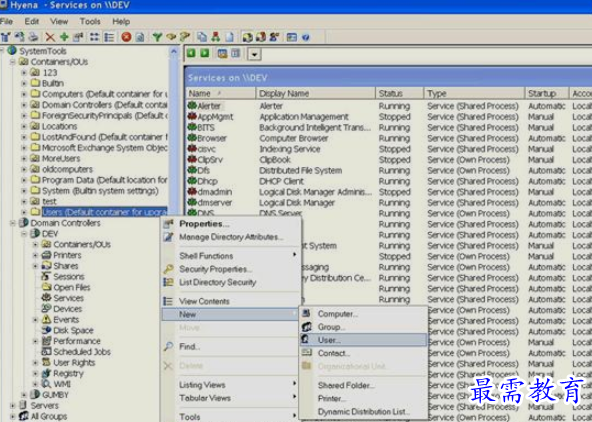592x422 pixels.
Task: Expand the 123 container node
Action: pyautogui.click(x=24, y=72)
